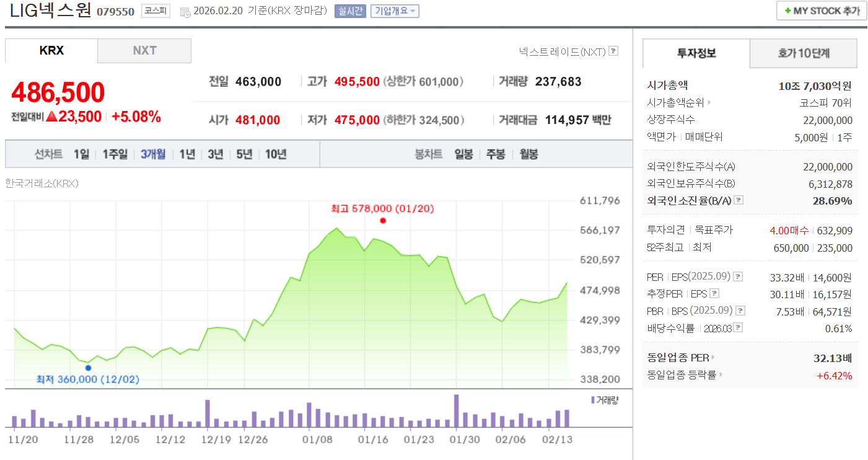Click the stock code 079550

click(115, 12)
